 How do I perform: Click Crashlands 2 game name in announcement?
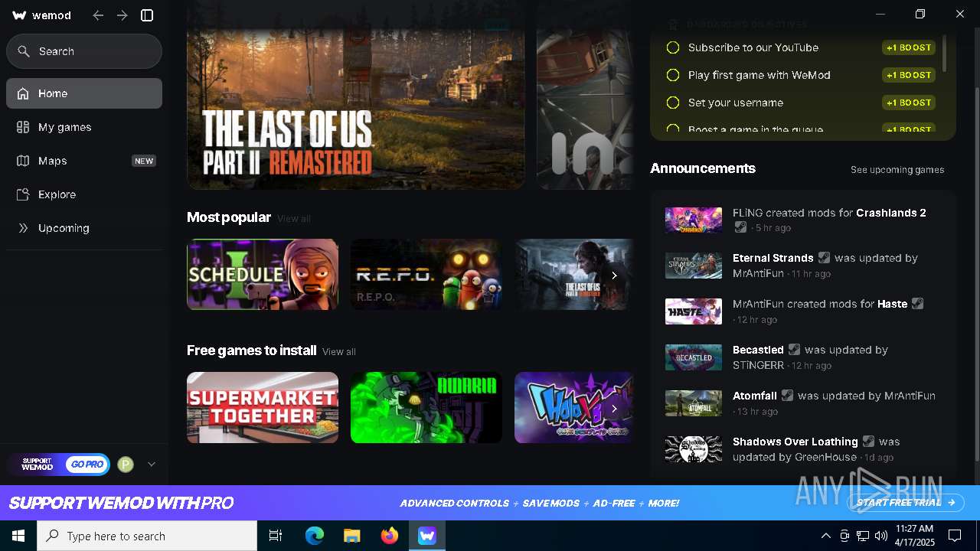click(891, 213)
